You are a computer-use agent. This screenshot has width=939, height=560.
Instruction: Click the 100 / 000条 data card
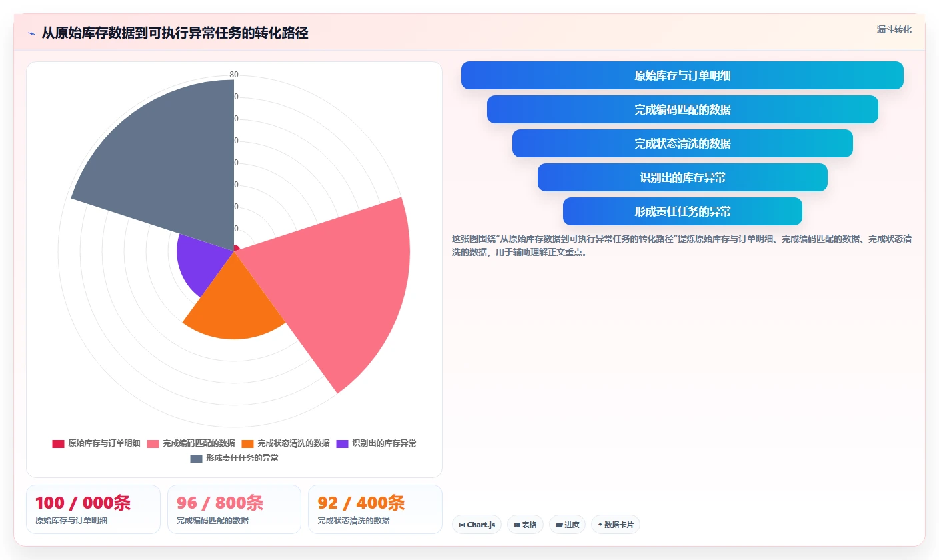tap(93, 509)
